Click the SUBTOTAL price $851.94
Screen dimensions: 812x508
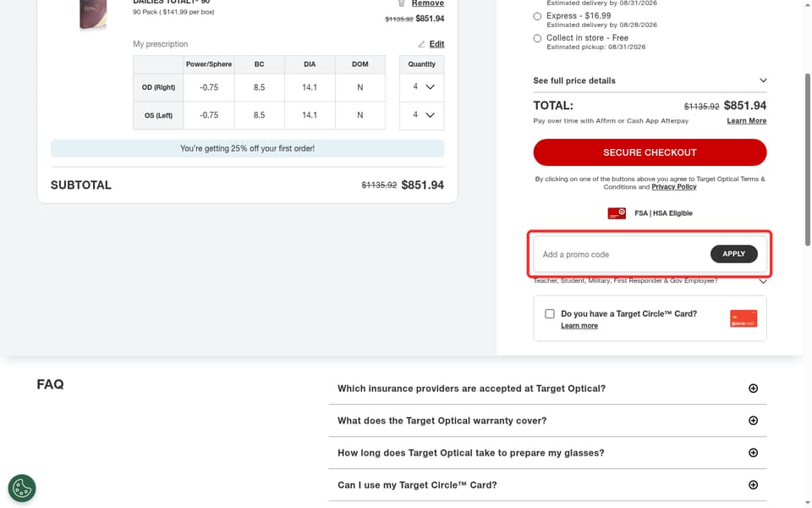pyautogui.click(x=423, y=185)
